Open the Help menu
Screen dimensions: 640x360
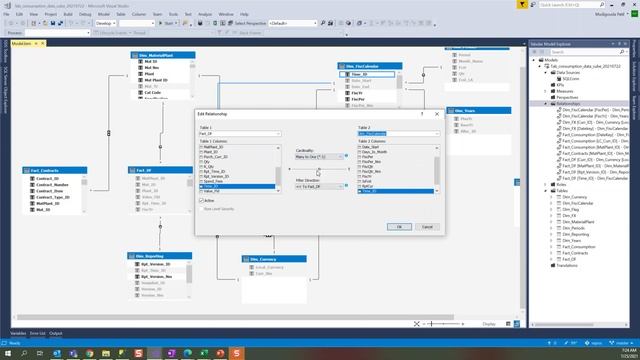pos(244,14)
